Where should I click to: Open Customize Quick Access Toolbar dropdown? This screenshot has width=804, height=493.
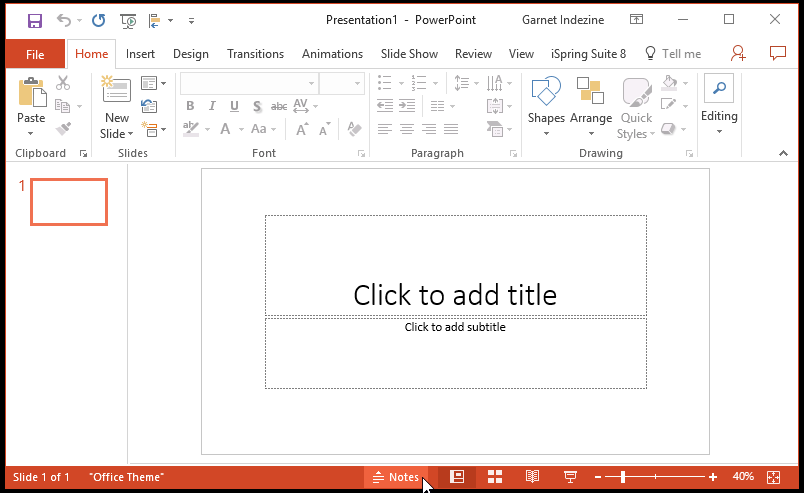click(191, 21)
